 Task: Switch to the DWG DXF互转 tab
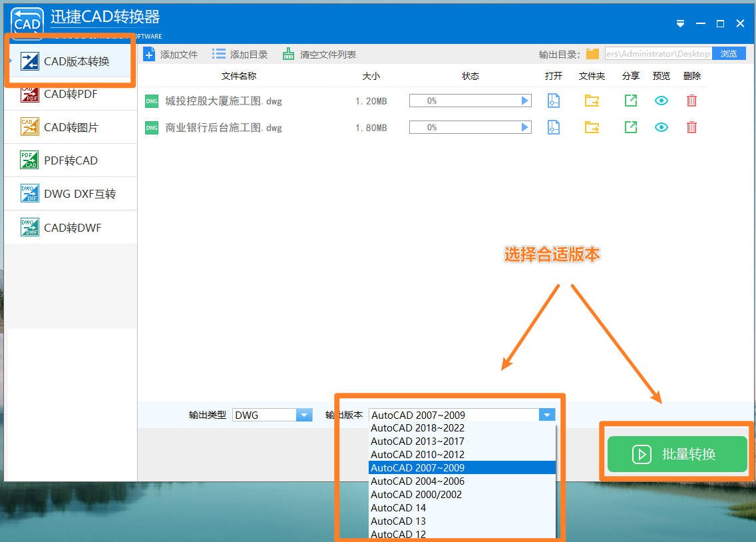(x=70, y=194)
